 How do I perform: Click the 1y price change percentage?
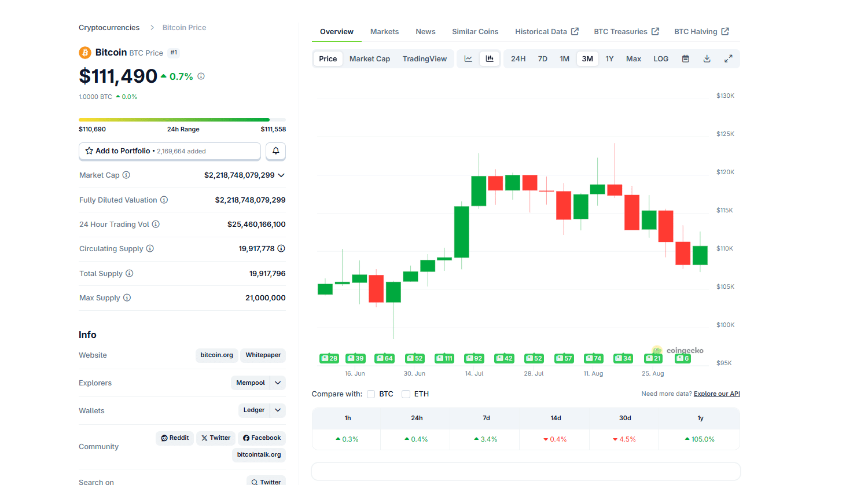coord(700,439)
